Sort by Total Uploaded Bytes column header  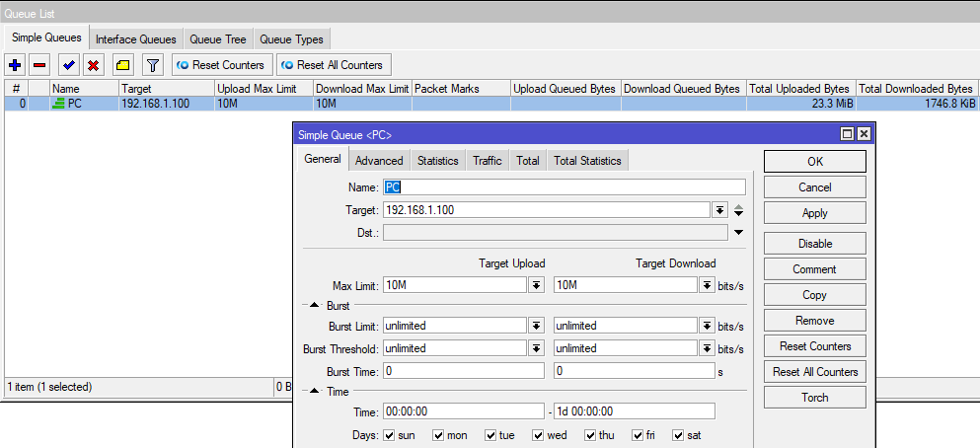(799, 89)
